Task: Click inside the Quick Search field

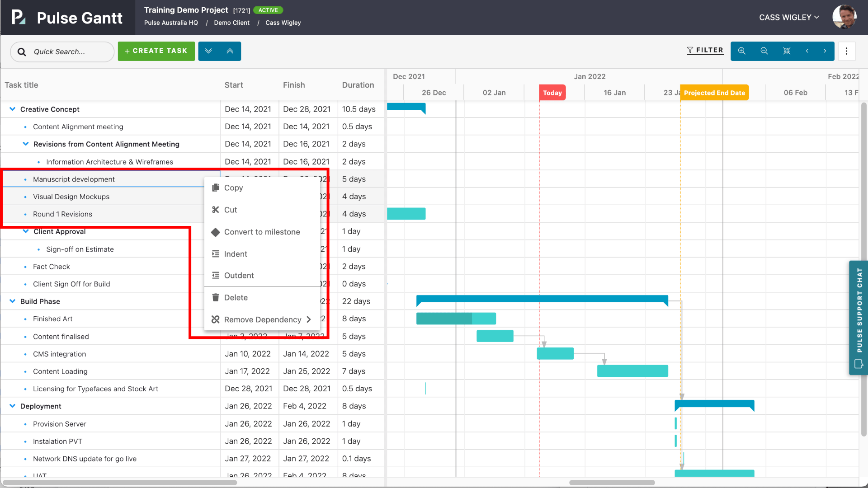Action: (62, 52)
